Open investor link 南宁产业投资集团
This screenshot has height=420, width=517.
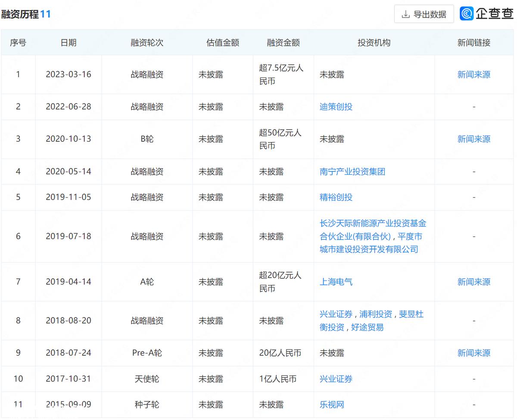(x=352, y=171)
